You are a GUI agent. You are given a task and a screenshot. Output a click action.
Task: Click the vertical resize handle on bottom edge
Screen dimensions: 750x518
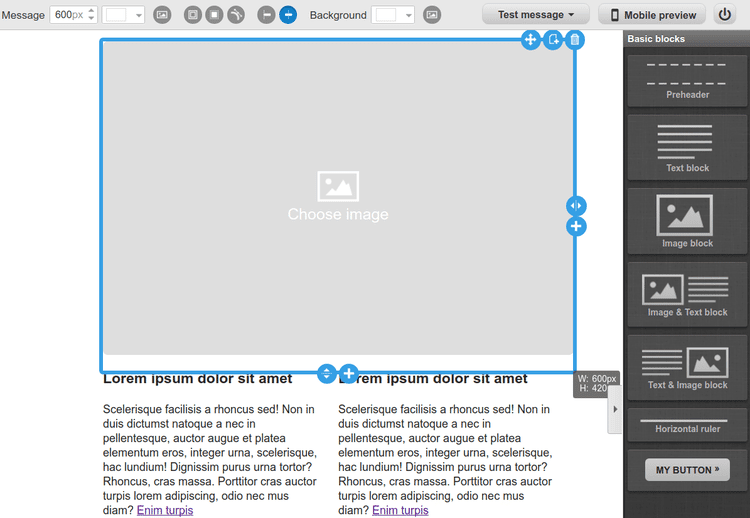[327, 373]
